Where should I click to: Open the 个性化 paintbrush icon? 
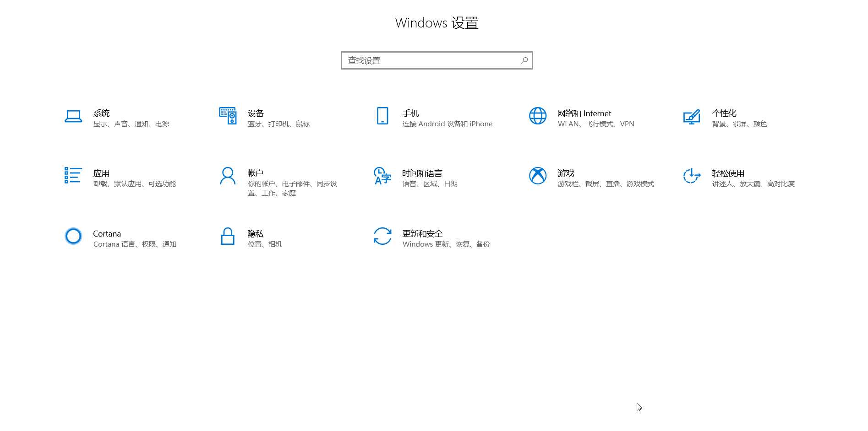692,116
